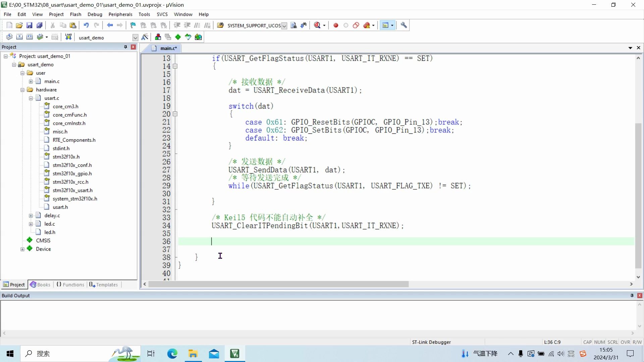The height and width of the screenshot is (362, 644).
Task: Click the Manage Run-Time Environment green diamond
Action: [178, 37]
